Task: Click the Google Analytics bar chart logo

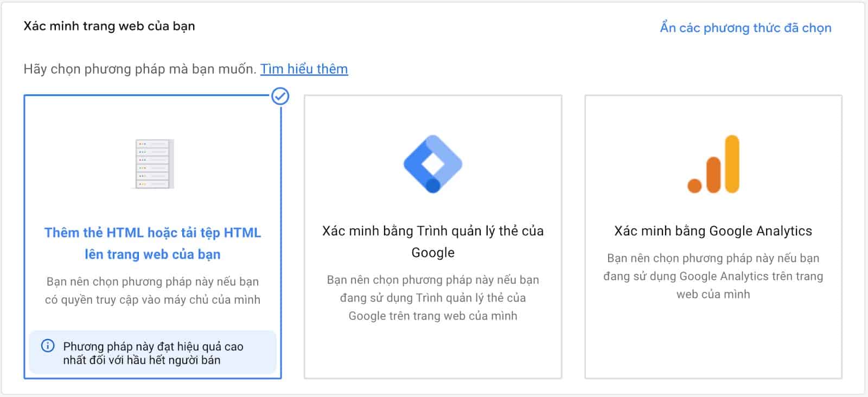Action: [x=713, y=164]
